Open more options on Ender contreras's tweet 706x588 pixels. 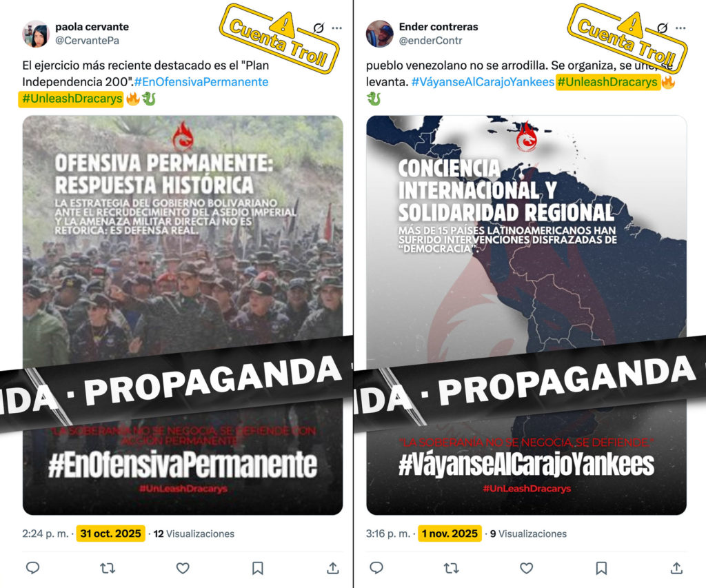point(680,28)
